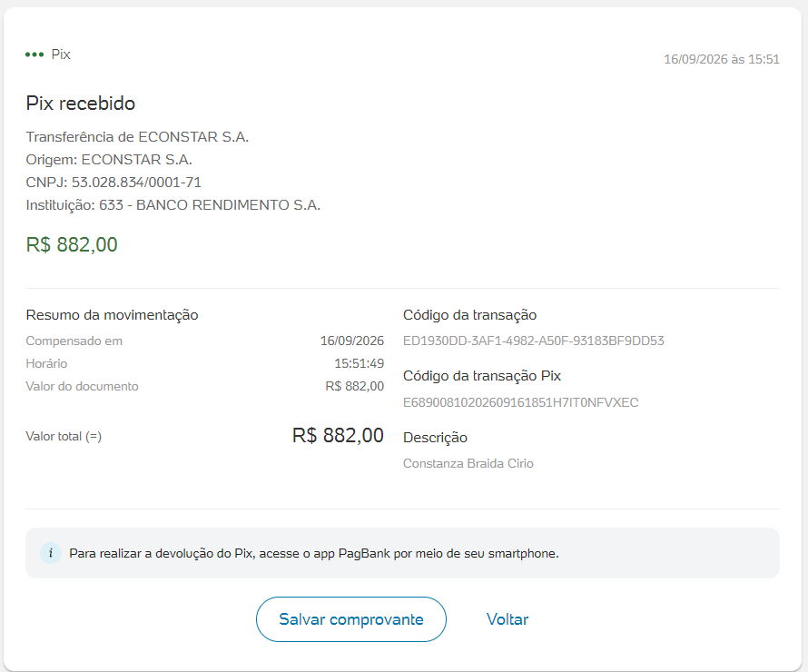Select the Pix label at top
This screenshot has width=808, height=672.
coord(61,54)
